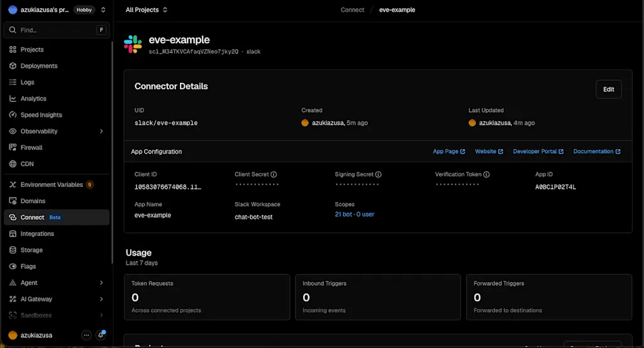
Task: Open the Agent icon in sidebar
Action: 13,283
